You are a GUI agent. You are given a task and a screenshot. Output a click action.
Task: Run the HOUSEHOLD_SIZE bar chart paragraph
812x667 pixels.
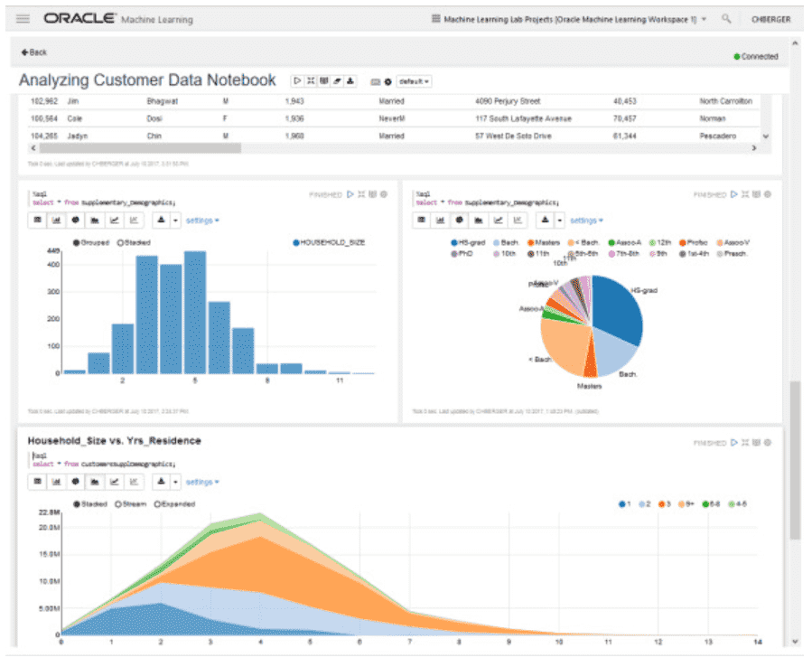tap(350, 194)
